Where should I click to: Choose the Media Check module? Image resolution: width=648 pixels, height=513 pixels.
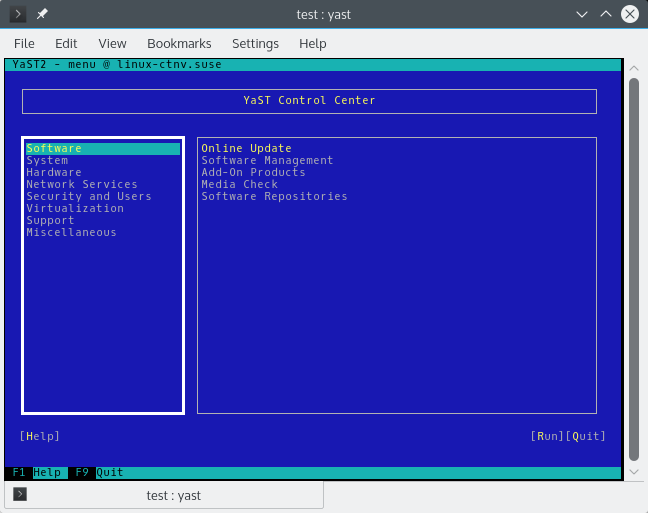(x=239, y=184)
